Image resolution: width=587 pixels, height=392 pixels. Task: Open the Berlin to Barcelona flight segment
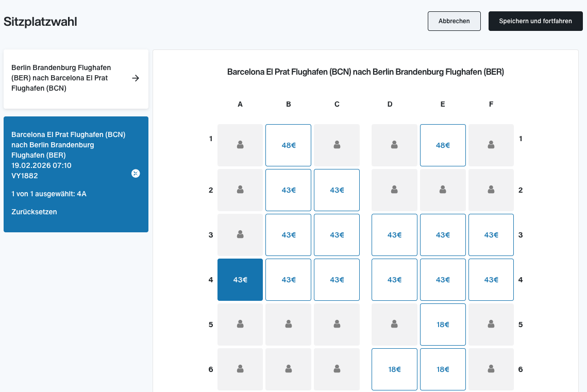pyautogui.click(x=76, y=79)
